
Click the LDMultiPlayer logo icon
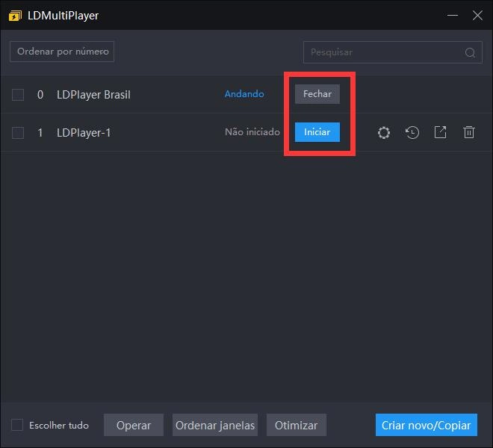pyautogui.click(x=15, y=16)
